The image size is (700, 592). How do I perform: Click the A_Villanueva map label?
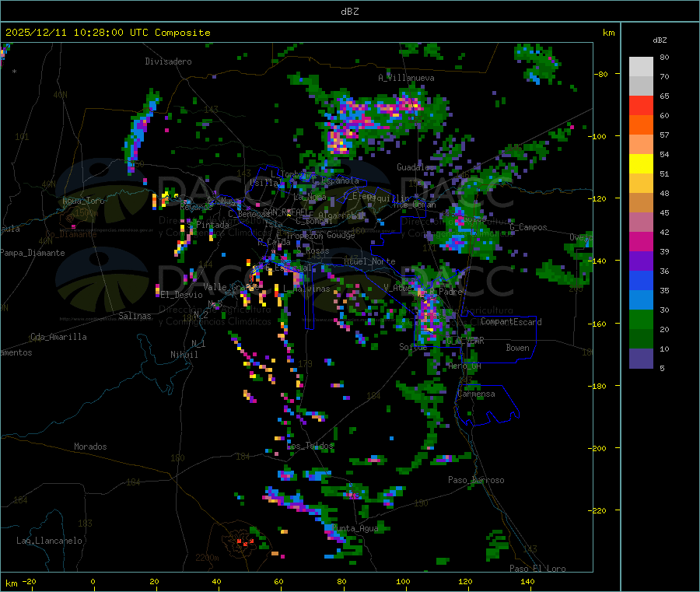tap(406, 78)
